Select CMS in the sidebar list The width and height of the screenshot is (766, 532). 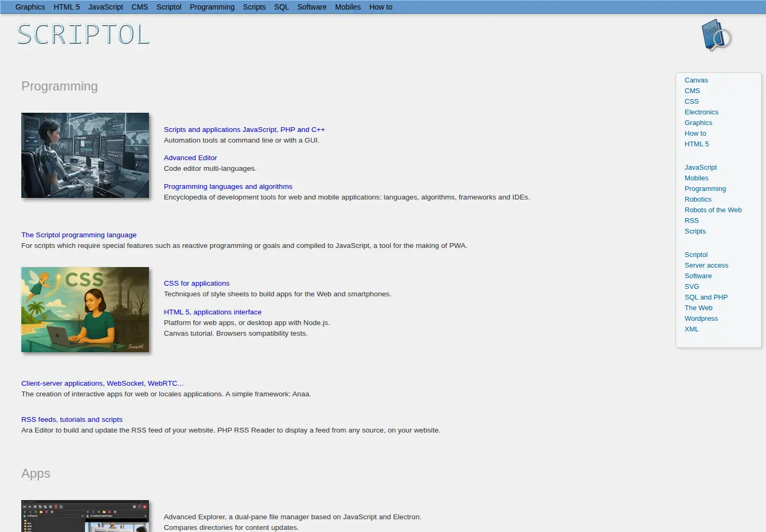[x=692, y=90]
